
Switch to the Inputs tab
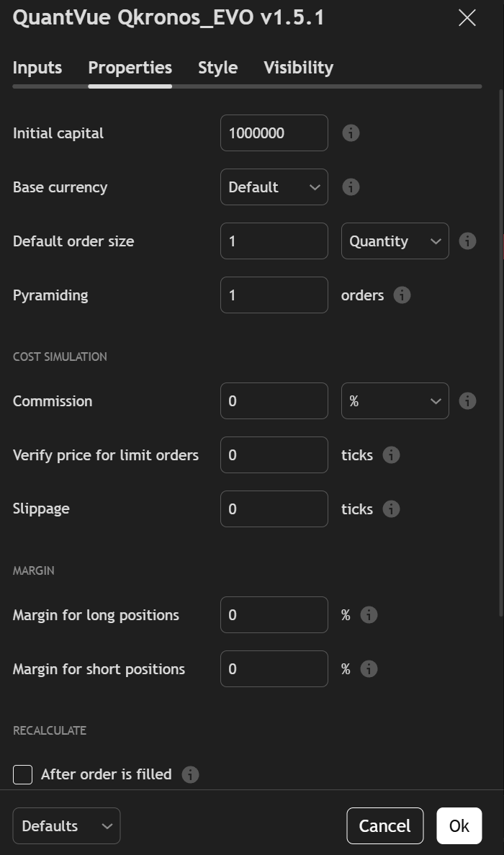coord(37,68)
